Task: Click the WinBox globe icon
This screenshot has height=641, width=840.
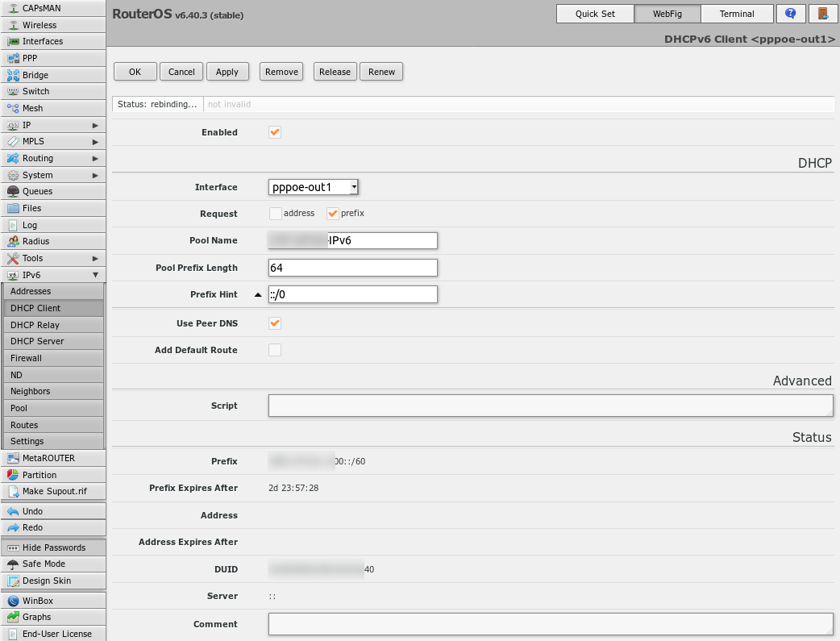Action: tap(14, 601)
